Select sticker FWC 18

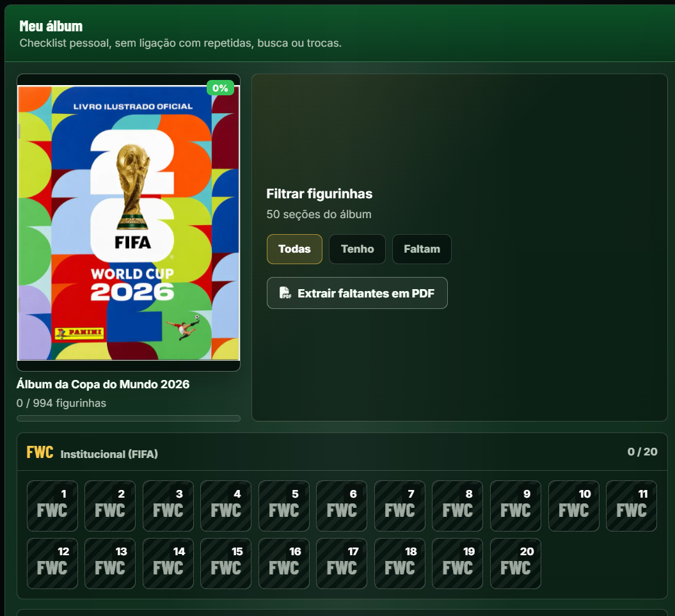(400, 564)
